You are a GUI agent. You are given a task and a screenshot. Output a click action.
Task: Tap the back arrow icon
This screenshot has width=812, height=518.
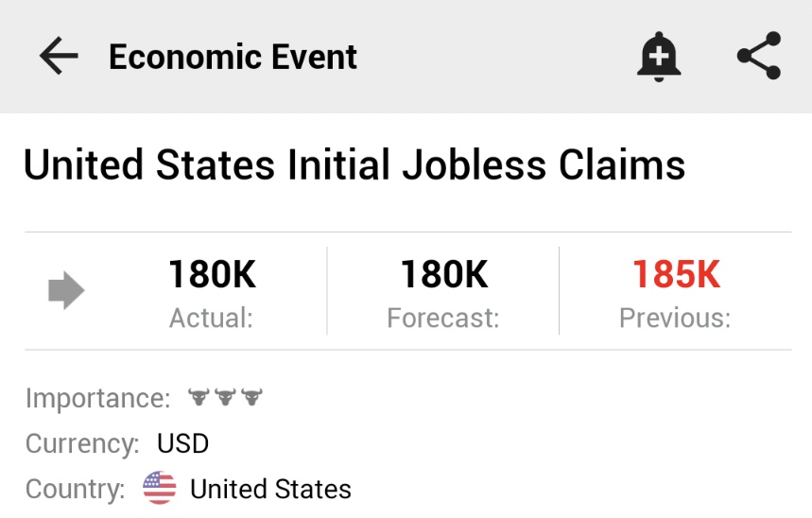[x=59, y=58]
